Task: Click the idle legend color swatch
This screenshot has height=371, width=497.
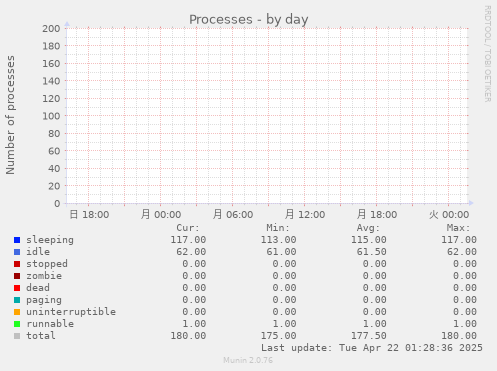Action: [x=17, y=252]
